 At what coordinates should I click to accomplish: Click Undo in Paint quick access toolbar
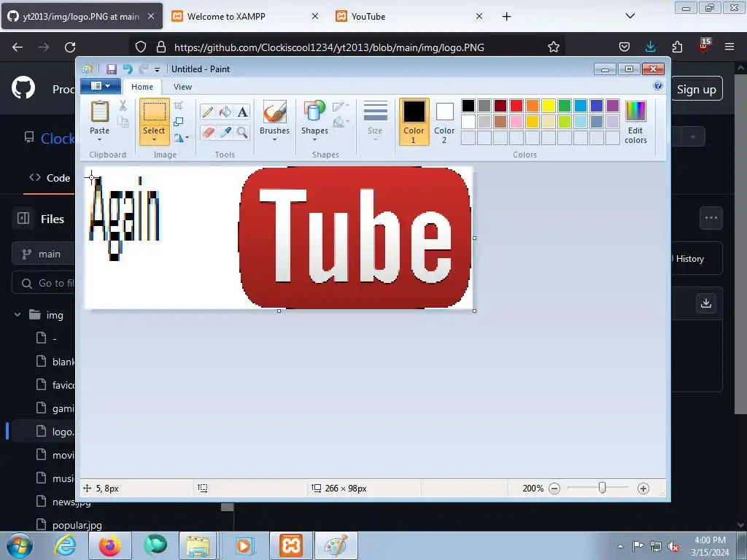click(127, 69)
